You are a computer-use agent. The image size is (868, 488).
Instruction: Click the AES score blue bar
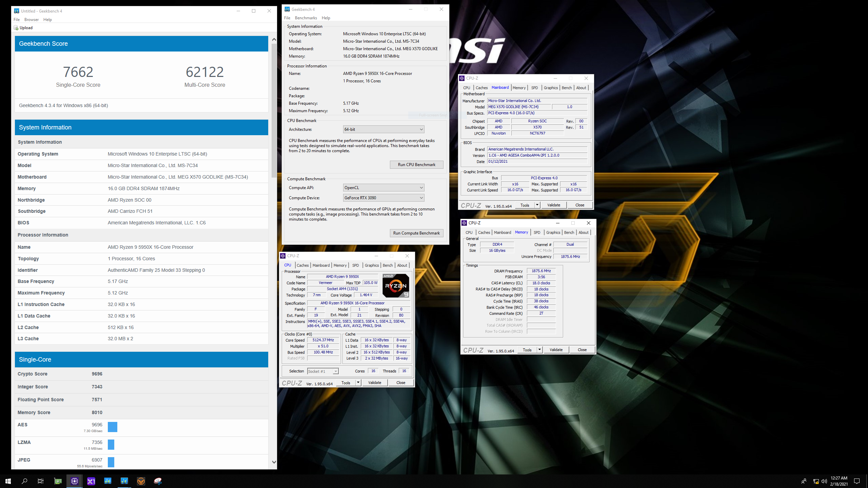click(113, 427)
